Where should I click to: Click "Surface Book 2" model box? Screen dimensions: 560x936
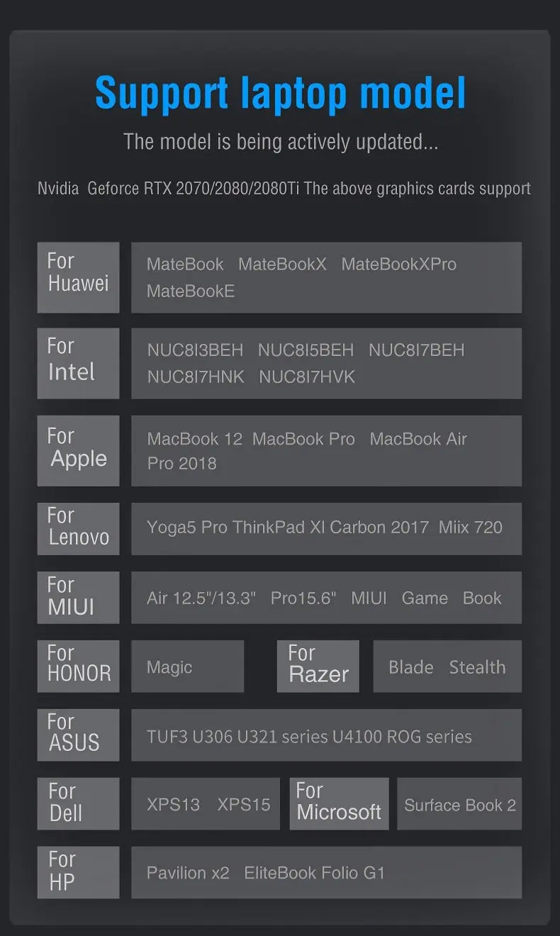(x=459, y=805)
